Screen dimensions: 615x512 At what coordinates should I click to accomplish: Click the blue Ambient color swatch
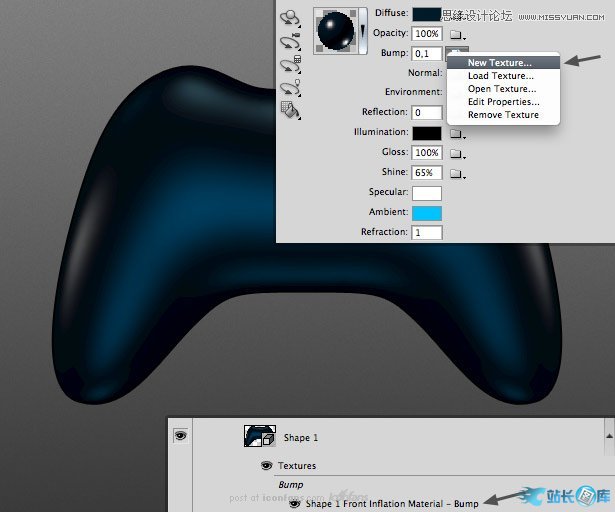pyautogui.click(x=427, y=213)
